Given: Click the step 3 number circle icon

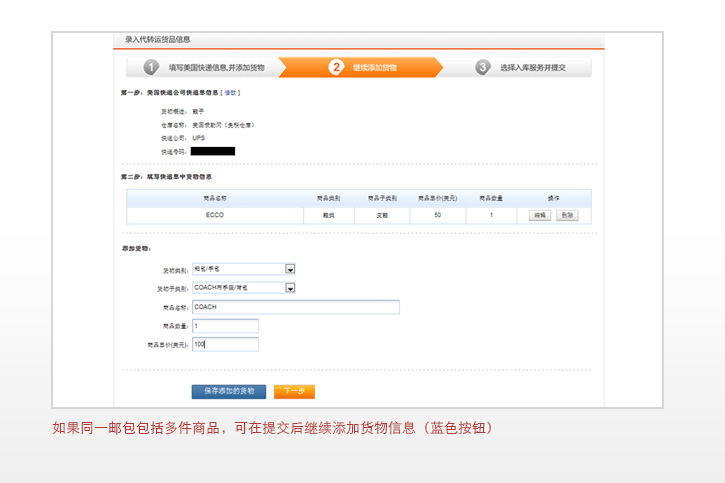Looking at the screenshot, I should [x=483, y=67].
